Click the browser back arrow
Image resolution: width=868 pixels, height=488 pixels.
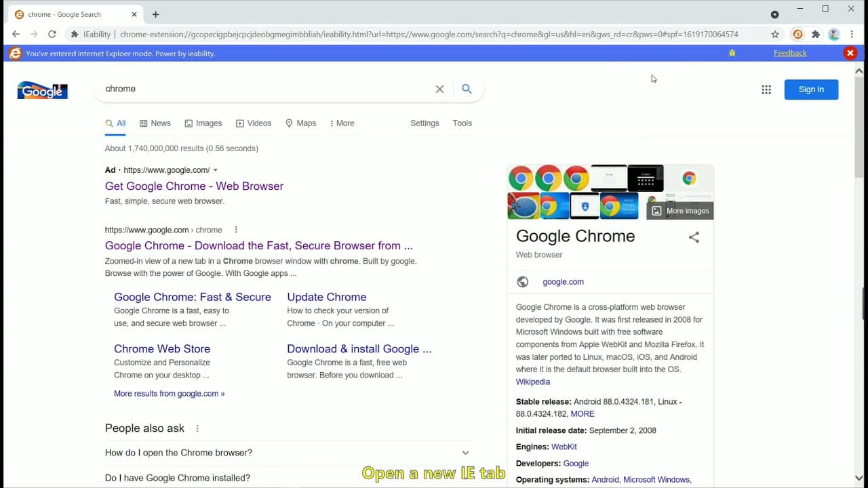point(16,34)
